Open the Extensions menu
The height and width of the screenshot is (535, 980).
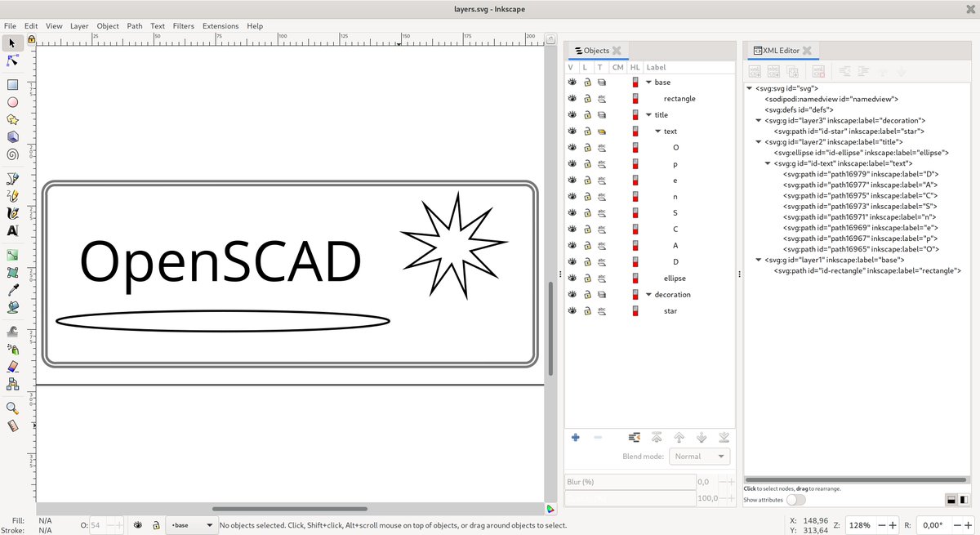point(220,26)
